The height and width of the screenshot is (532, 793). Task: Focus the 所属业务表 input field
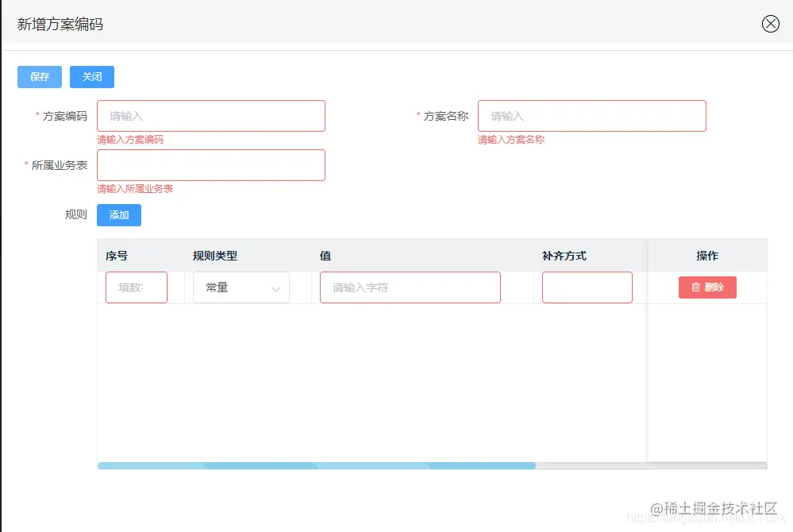click(211, 165)
